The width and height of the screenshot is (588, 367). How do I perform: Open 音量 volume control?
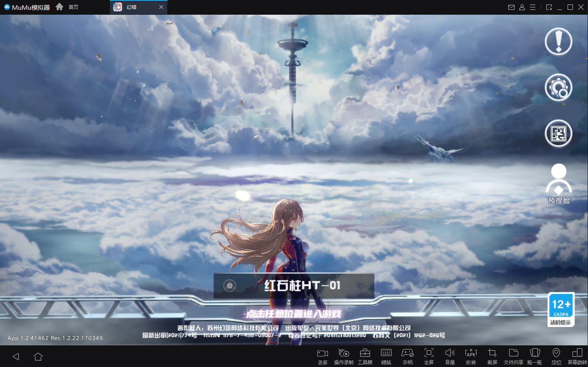[450, 356]
